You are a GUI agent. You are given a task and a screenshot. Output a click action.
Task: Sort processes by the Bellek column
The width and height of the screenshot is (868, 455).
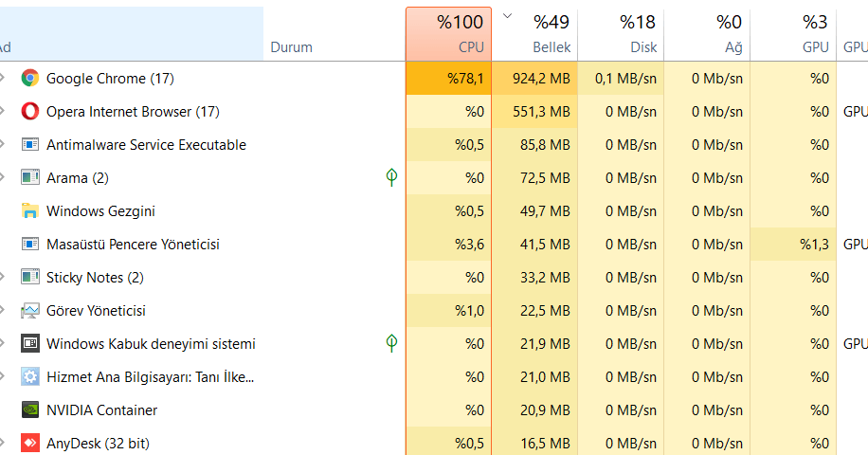click(535, 34)
